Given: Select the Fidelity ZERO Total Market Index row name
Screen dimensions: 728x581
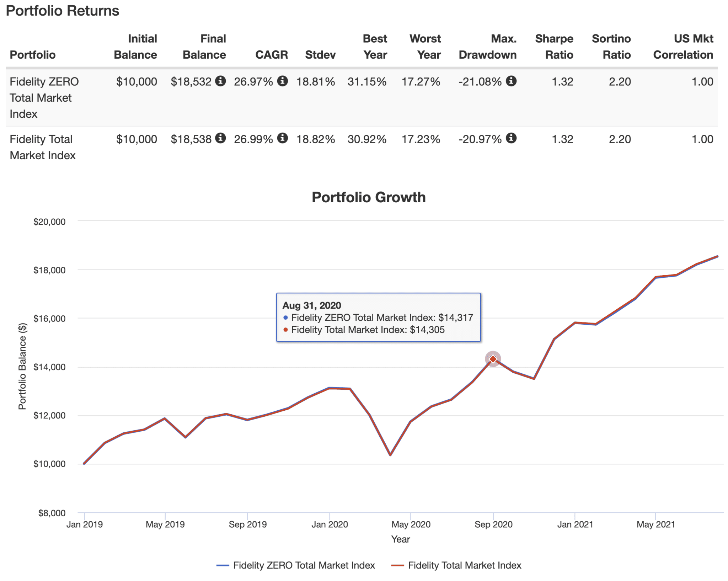Looking at the screenshot, I should click(x=44, y=97).
